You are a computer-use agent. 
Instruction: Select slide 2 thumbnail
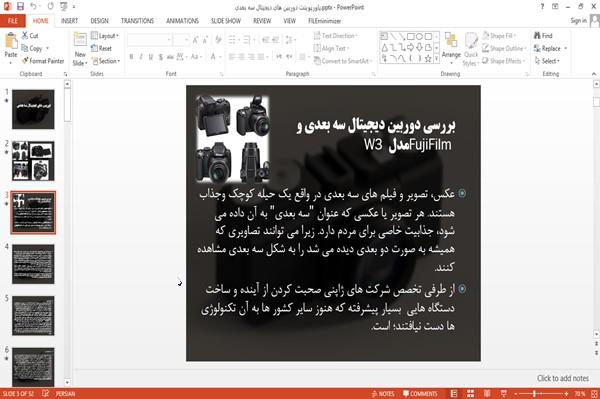33,161
